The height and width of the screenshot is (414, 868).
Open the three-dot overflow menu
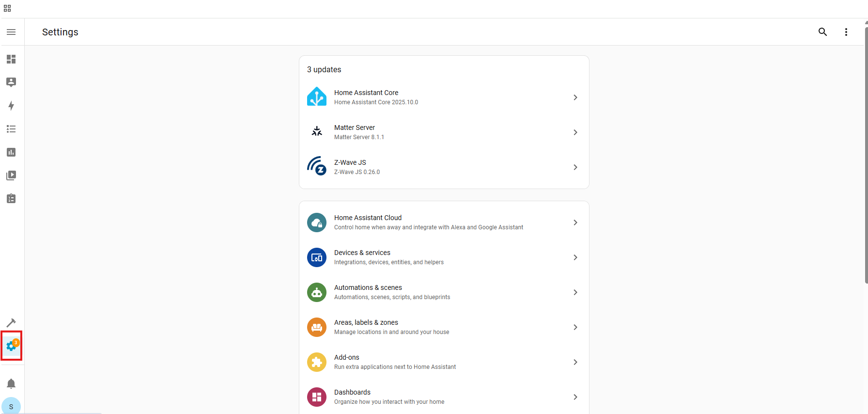[846, 32]
